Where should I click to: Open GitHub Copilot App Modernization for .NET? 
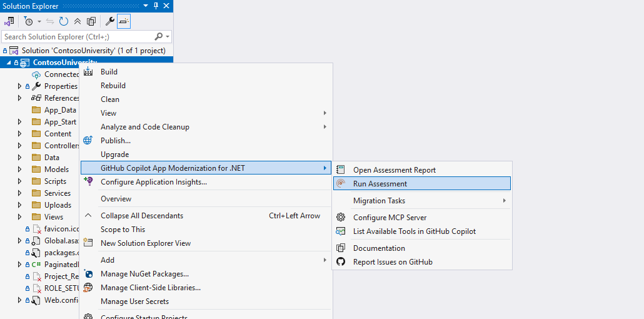pos(205,168)
